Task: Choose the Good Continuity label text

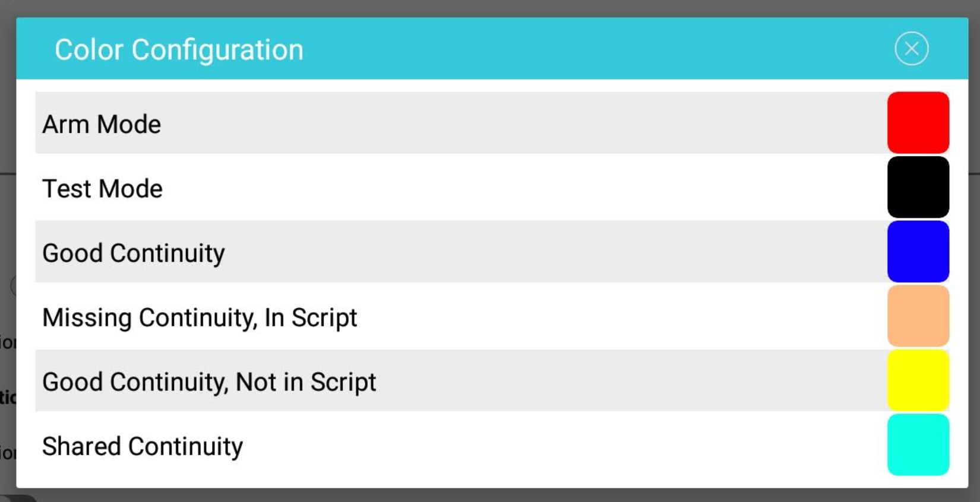Action: click(134, 254)
